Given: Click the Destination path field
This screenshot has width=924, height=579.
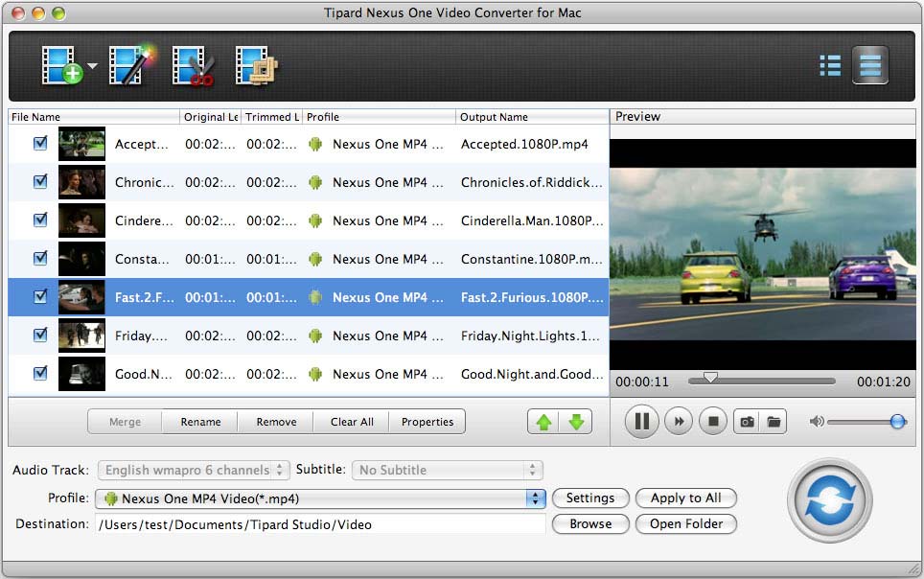Looking at the screenshot, I should click(x=320, y=524).
